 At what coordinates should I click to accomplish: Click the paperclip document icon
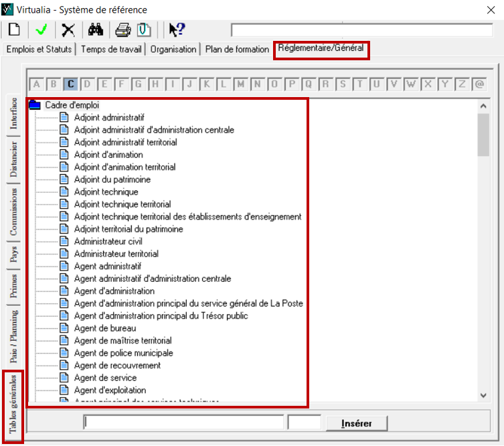[x=142, y=30]
